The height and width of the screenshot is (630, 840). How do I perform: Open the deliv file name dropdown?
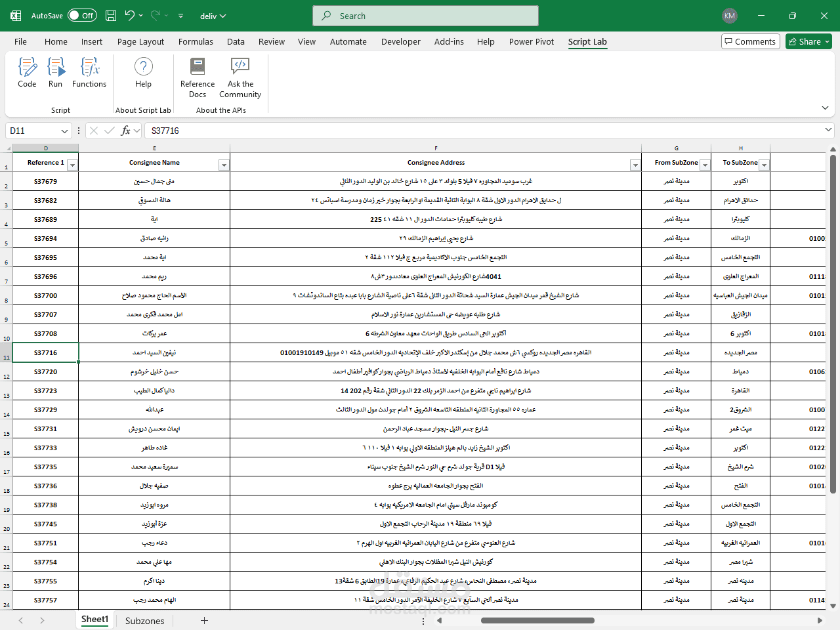point(213,16)
